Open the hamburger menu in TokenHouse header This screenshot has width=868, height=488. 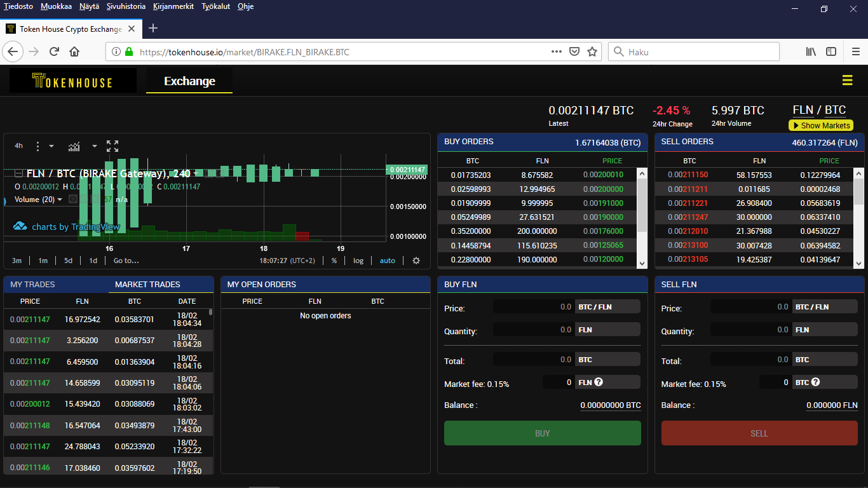pos(847,80)
